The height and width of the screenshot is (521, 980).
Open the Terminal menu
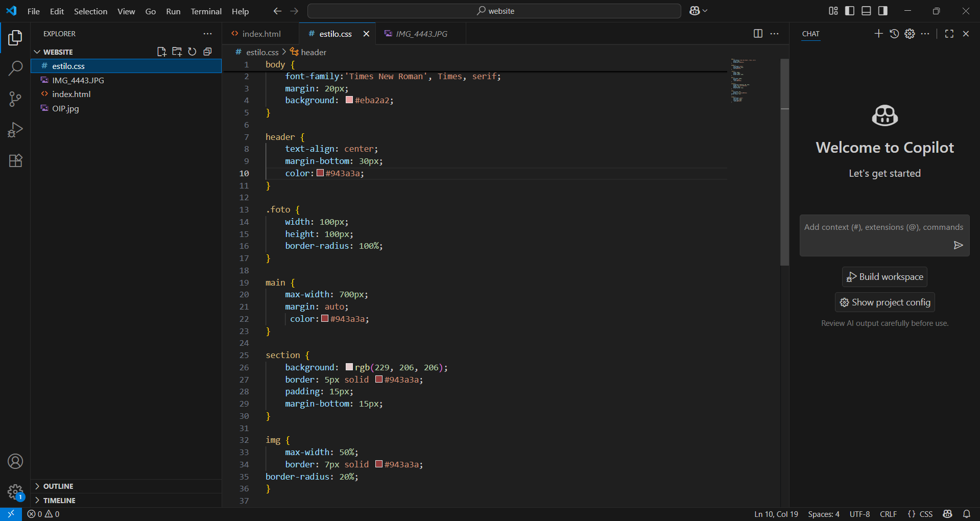(206, 11)
